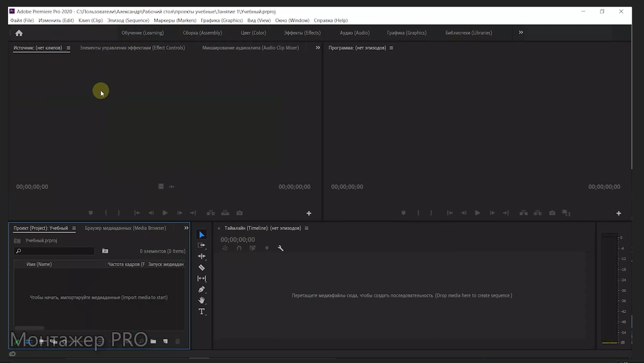Toggle Drag Audio Only in Source monitor
Viewport: 644px width, 363px height.
tap(172, 186)
